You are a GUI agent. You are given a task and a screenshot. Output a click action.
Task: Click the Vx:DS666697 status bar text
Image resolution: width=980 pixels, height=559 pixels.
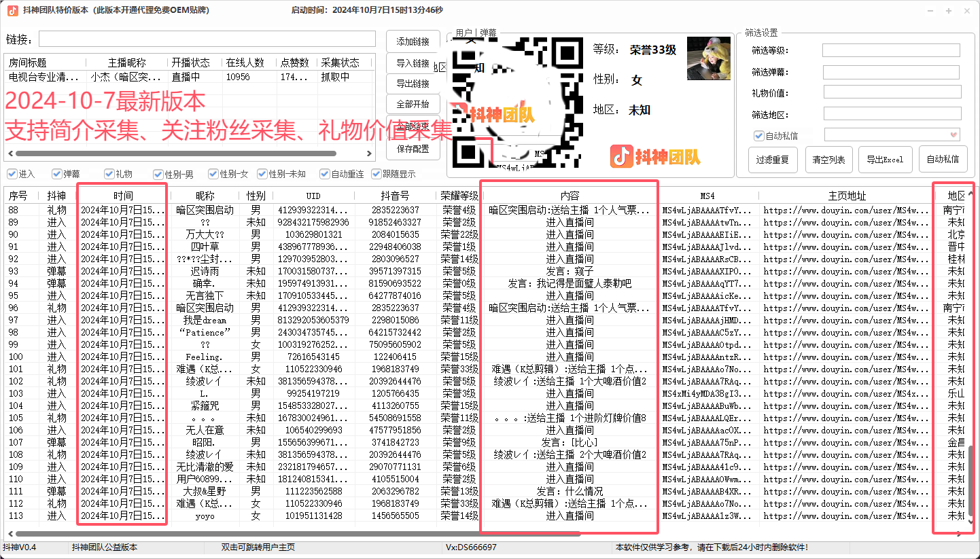pyautogui.click(x=471, y=547)
